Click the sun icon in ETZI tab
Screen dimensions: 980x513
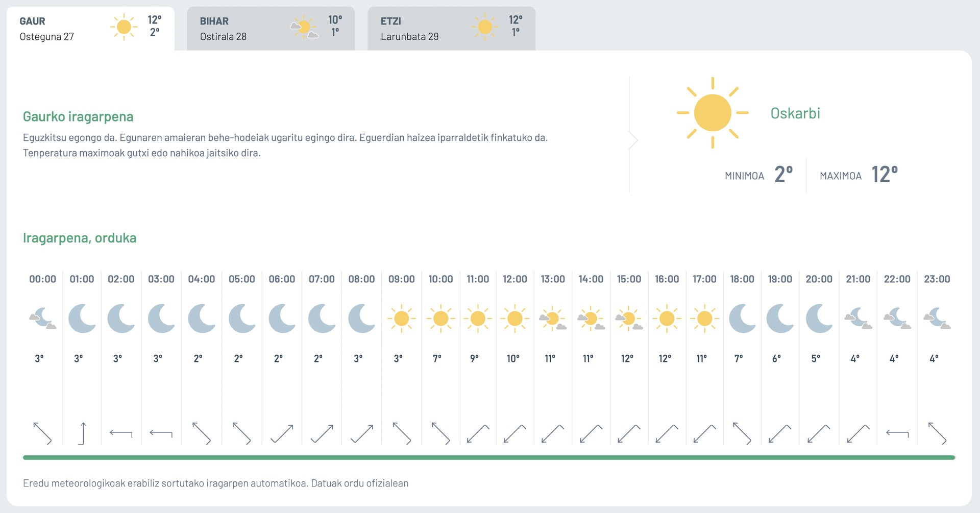click(x=485, y=27)
